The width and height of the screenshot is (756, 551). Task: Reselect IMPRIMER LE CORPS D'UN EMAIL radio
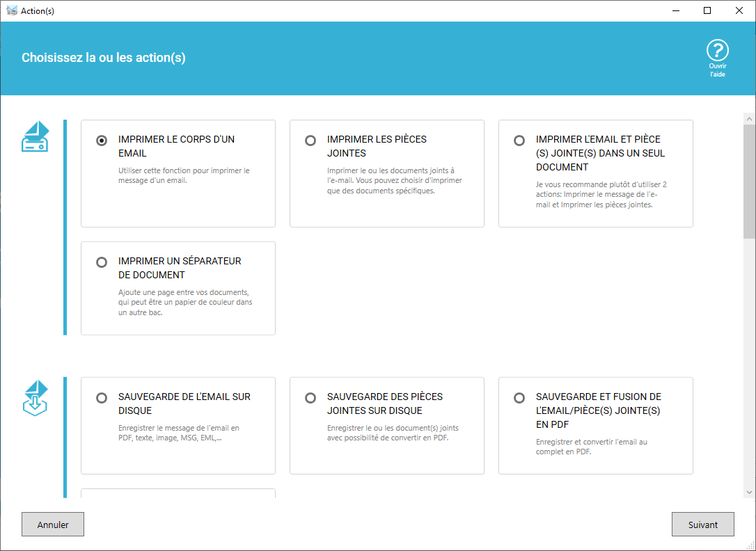tap(101, 141)
